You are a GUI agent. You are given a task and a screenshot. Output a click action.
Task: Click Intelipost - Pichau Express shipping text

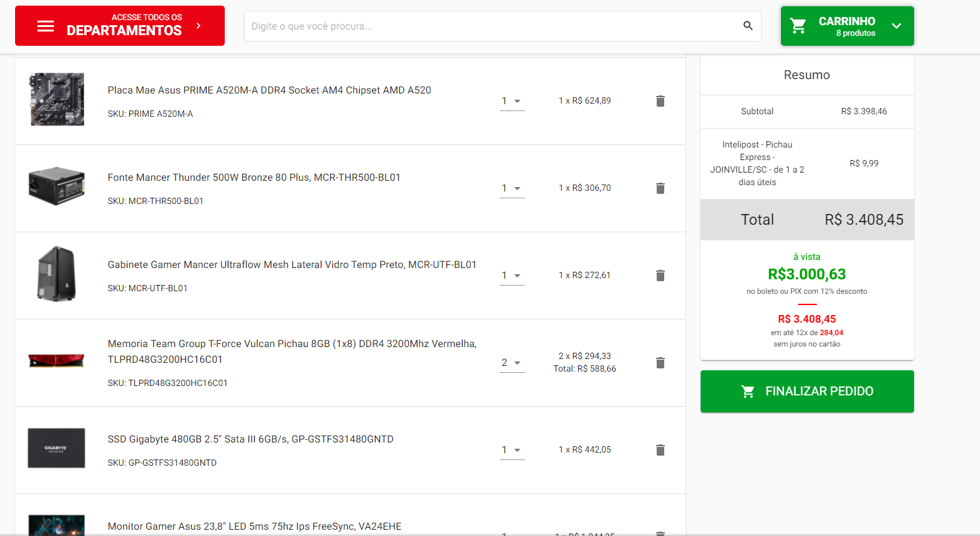757,164
